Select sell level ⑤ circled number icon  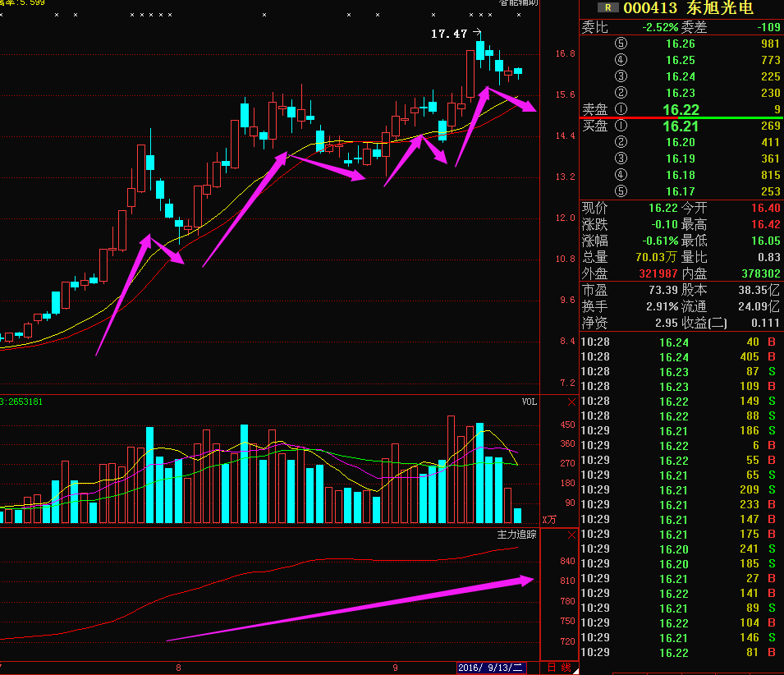tap(621, 44)
